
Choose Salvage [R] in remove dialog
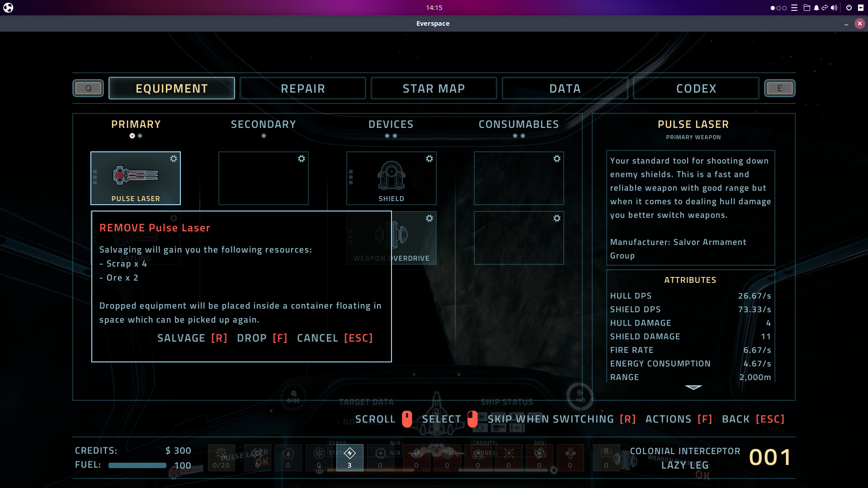[192, 338]
